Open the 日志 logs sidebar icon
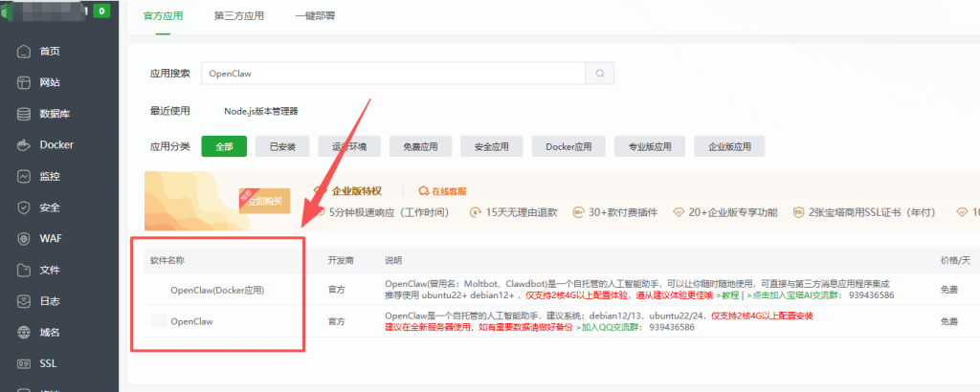Viewport: 980px width, 392px height. 24,301
